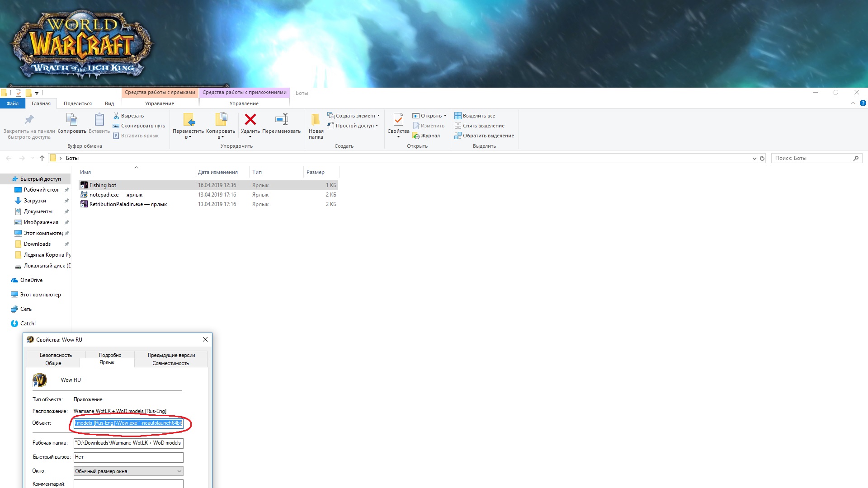Click the Copy (Копировать) clipboard icon
The image size is (868, 488).
point(71,120)
